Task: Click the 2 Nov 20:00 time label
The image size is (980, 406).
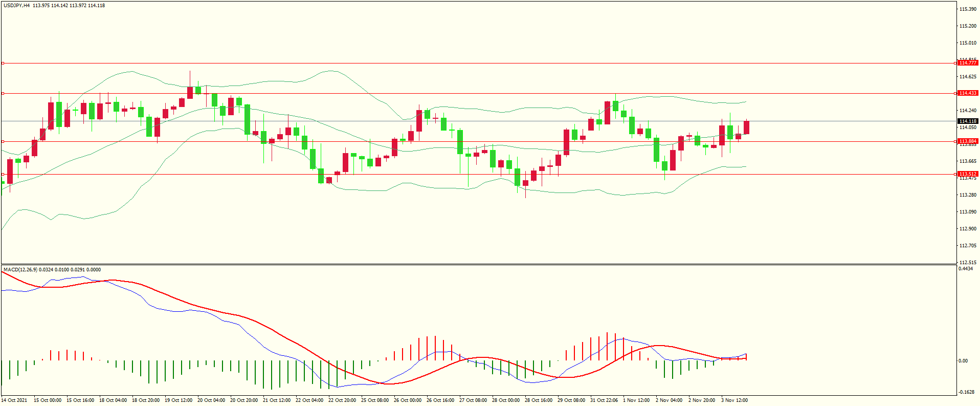Action: pos(702,400)
